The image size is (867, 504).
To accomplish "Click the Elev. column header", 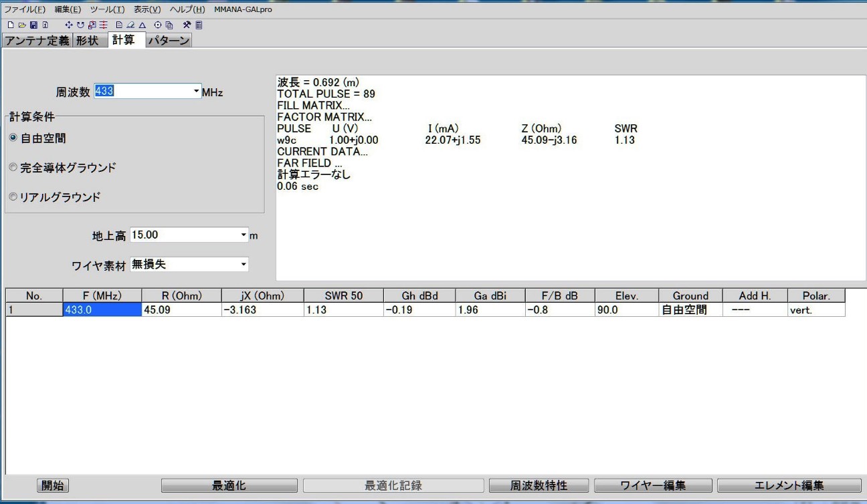I will pyautogui.click(x=627, y=295).
